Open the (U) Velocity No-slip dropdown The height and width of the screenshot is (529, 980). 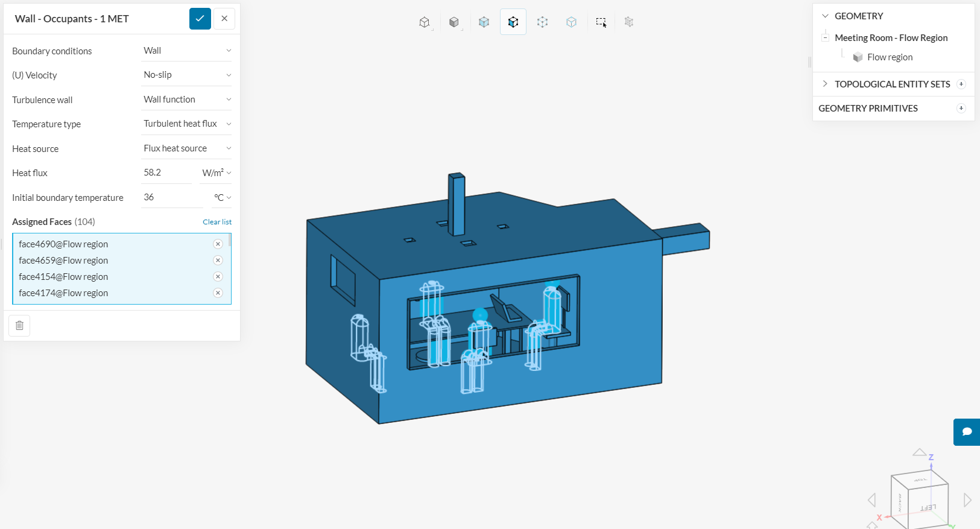point(186,75)
